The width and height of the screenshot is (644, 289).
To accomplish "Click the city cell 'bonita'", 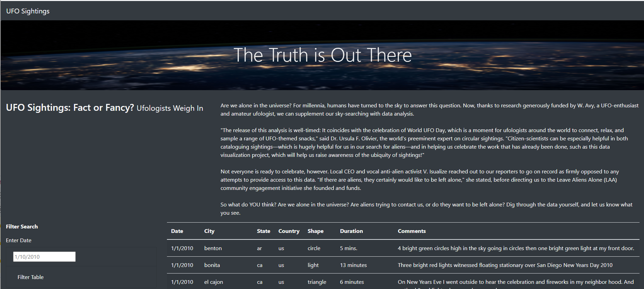I will [x=212, y=265].
